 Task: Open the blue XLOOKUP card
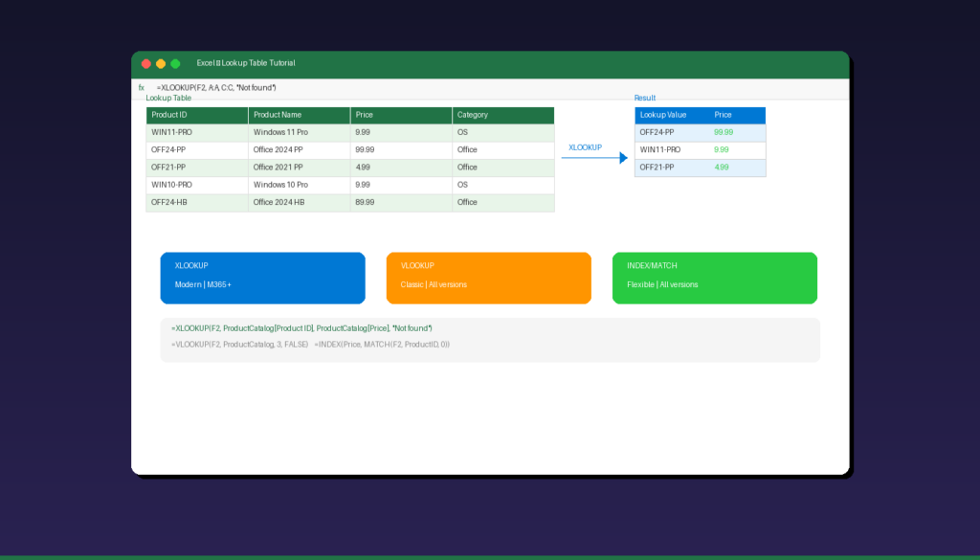[262, 278]
